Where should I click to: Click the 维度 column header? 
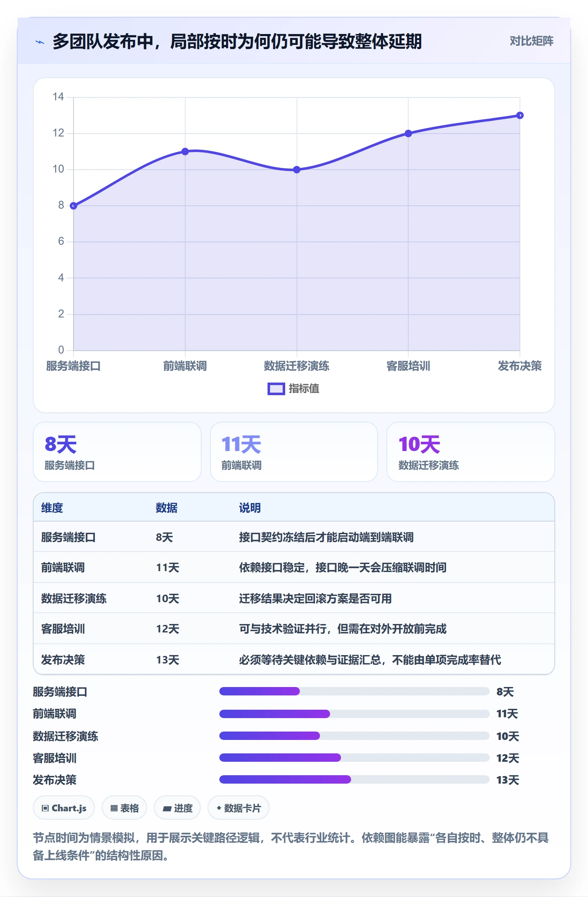(x=52, y=508)
